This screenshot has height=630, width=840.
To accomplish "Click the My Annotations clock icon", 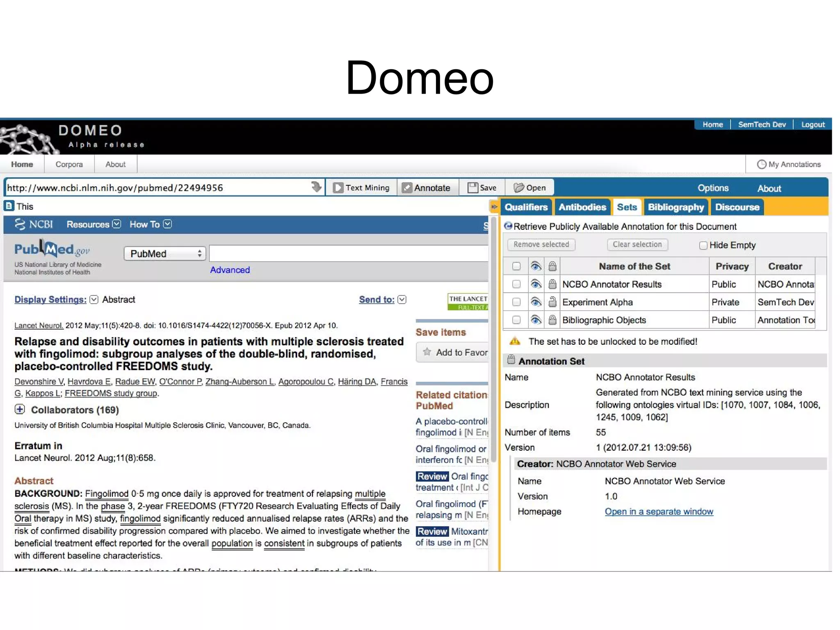I will point(761,164).
